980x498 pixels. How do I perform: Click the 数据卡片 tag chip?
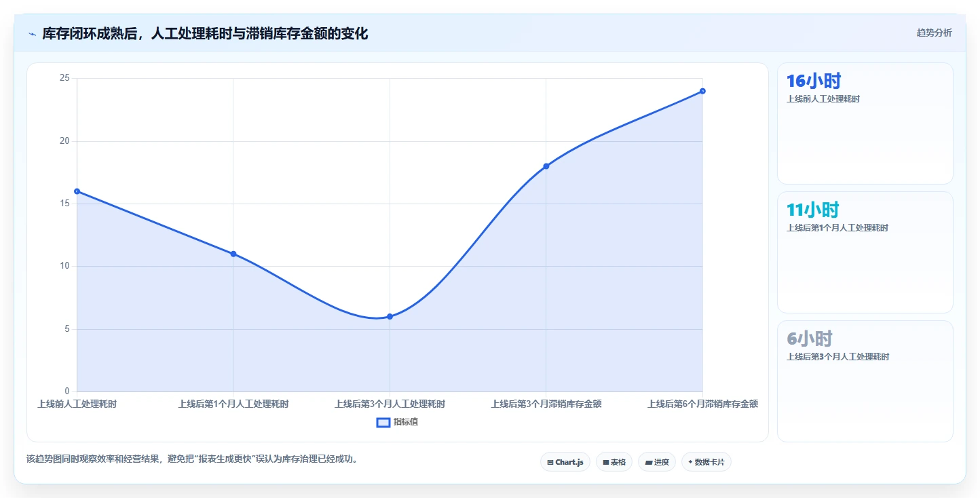[706, 462]
